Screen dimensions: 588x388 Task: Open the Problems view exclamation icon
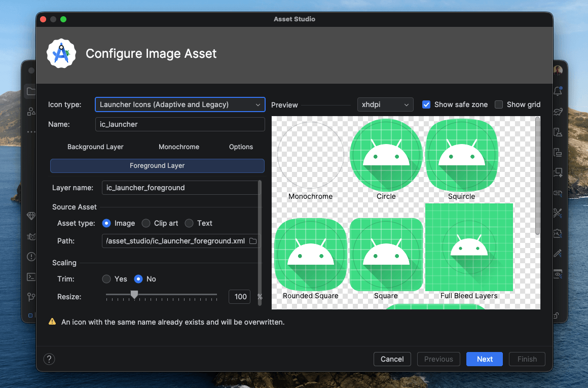[30, 257]
